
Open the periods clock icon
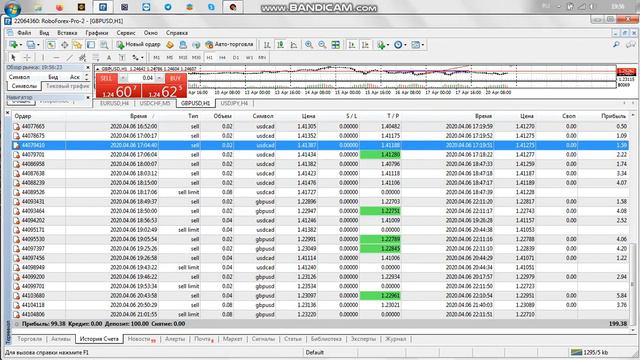point(398,45)
